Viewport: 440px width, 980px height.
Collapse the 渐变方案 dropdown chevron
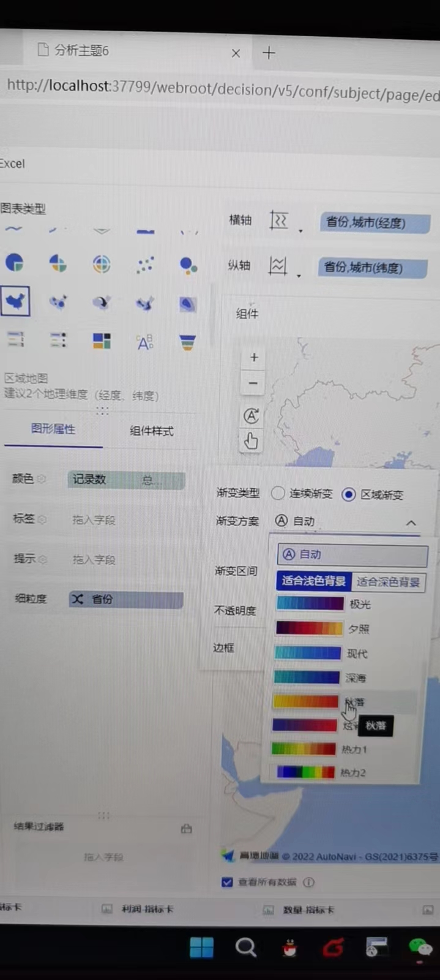tap(411, 522)
